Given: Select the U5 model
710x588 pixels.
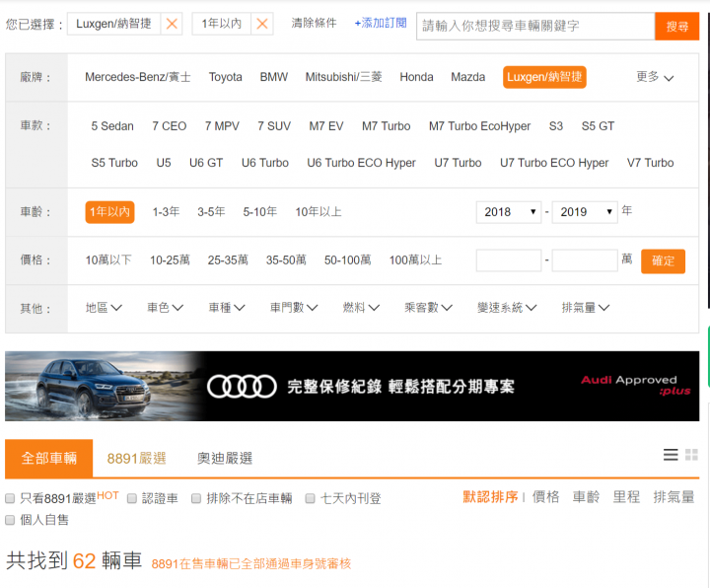Looking at the screenshot, I should click(x=164, y=163).
